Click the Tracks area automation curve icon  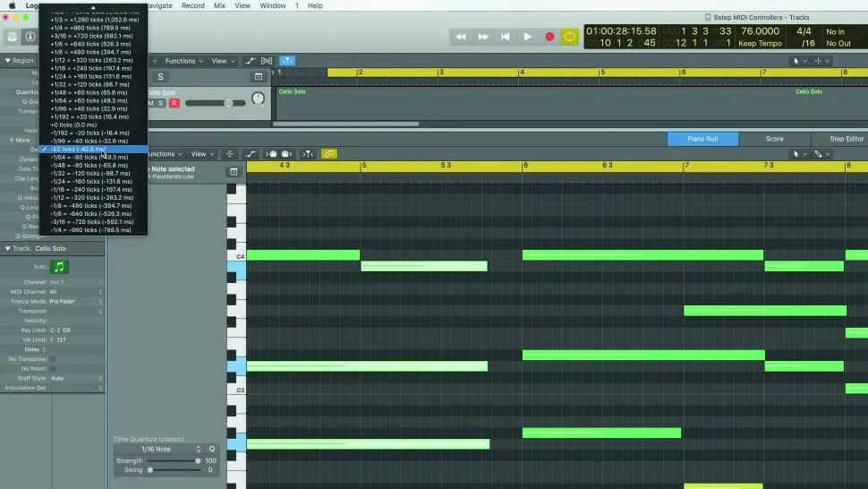pyautogui.click(x=251, y=61)
